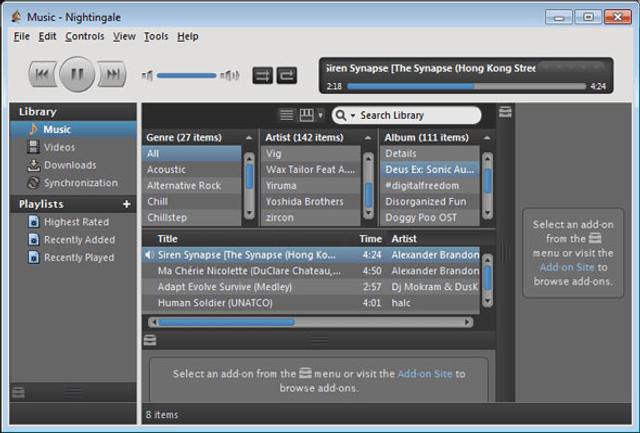Viewport: 640px width, 433px height.
Task: Select Music in the Library
Action: [x=73, y=129]
